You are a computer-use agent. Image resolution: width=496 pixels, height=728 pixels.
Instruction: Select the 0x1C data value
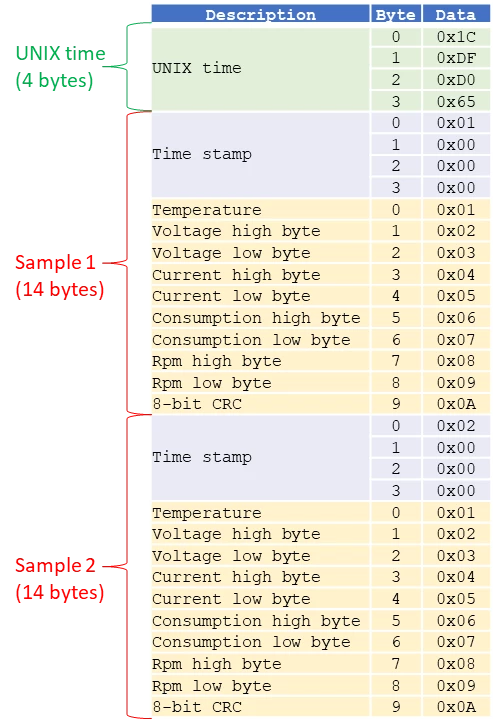tap(456, 37)
